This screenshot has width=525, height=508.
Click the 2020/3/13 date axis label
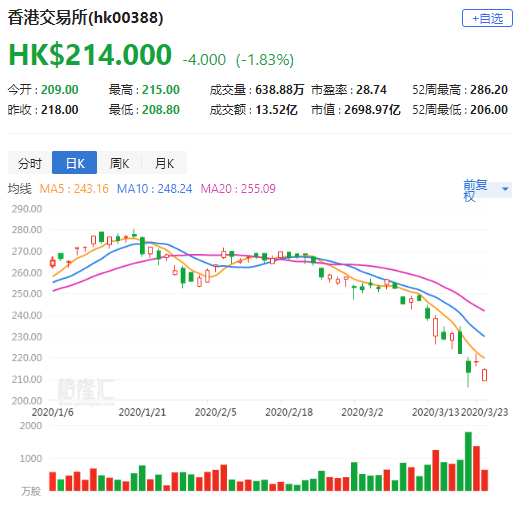435,412
